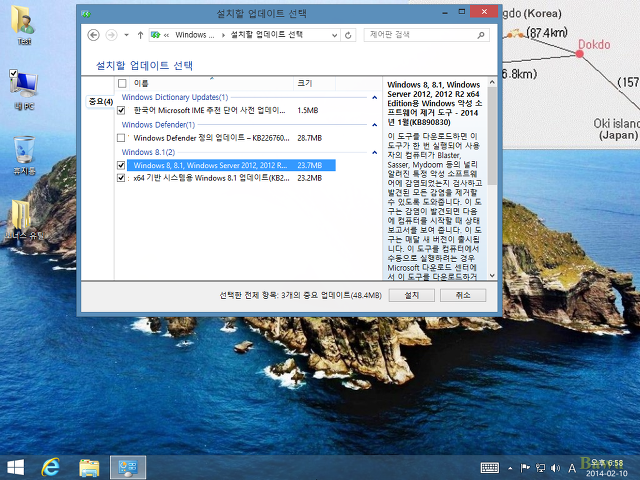Click the forward navigation arrow
This screenshot has width=640, height=480.
(x=111, y=35)
